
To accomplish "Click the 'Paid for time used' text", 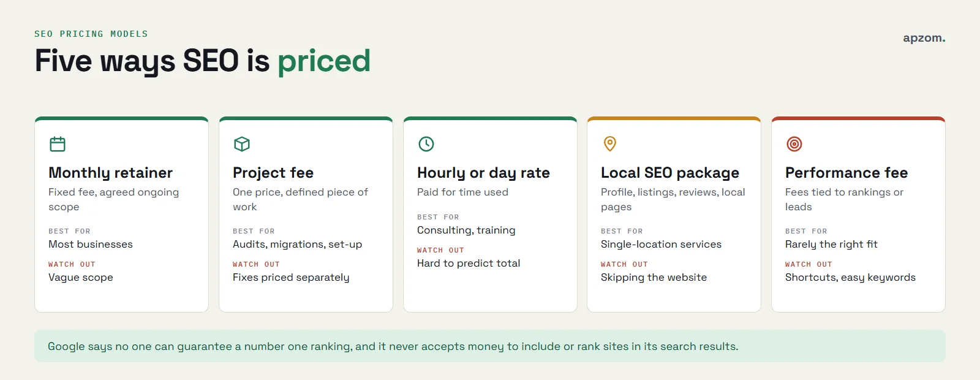I will point(462,192).
